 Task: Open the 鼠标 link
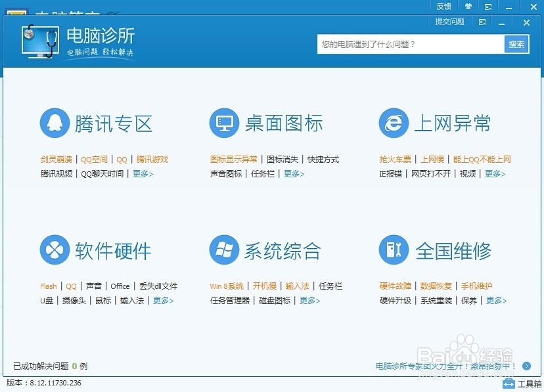tap(103, 301)
